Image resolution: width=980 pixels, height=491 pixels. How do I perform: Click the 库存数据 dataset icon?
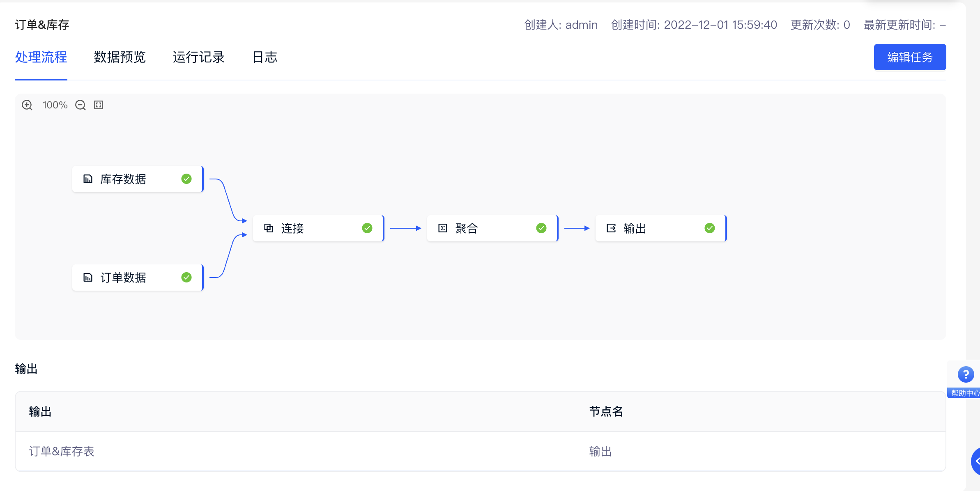point(88,179)
